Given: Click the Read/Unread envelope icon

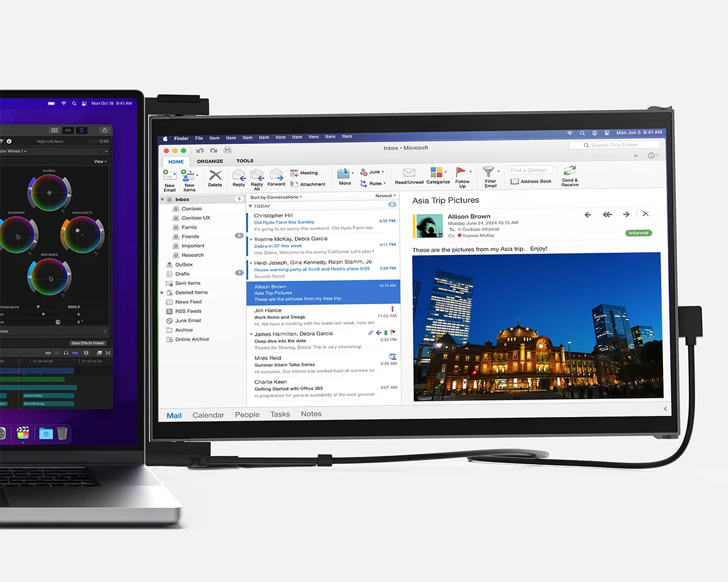Looking at the screenshot, I should click(409, 173).
